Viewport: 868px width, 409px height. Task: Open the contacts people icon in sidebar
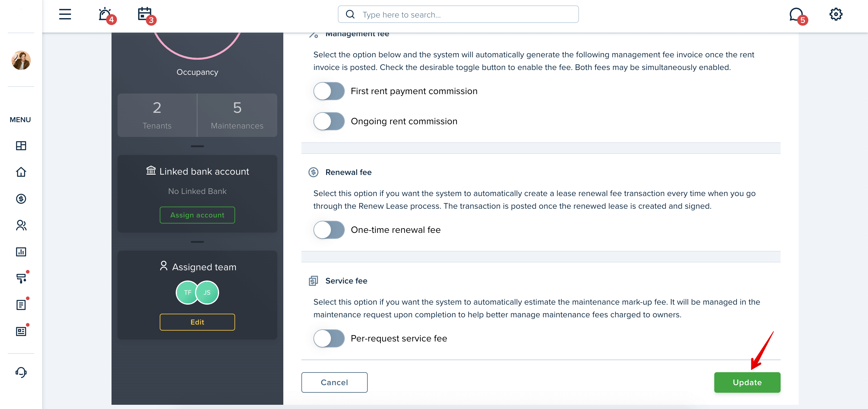pos(21,225)
